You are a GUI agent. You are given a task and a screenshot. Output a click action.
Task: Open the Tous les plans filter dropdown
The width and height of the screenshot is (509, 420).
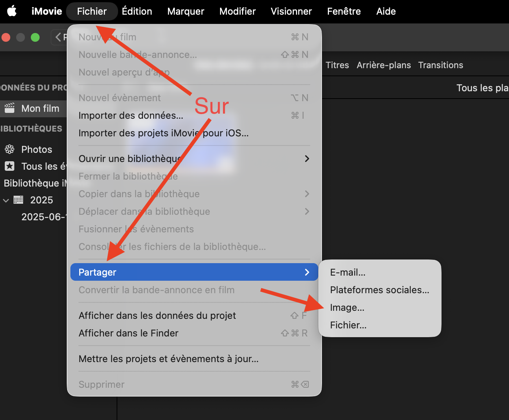[x=482, y=88]
